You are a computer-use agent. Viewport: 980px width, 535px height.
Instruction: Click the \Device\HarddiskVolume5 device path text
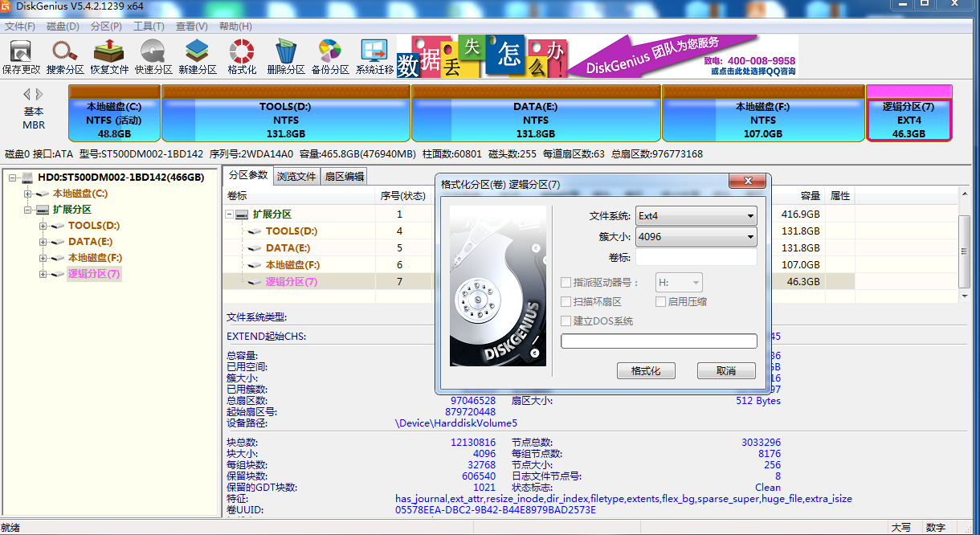point(456,423)
